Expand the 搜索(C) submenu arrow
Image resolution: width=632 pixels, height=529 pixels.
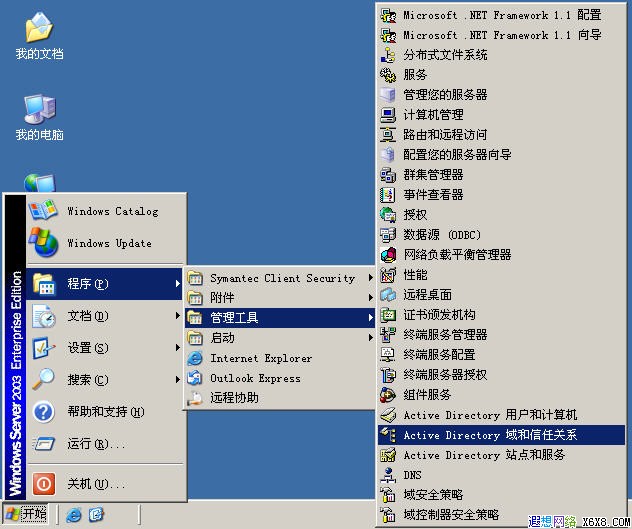(x=177, y=379)
